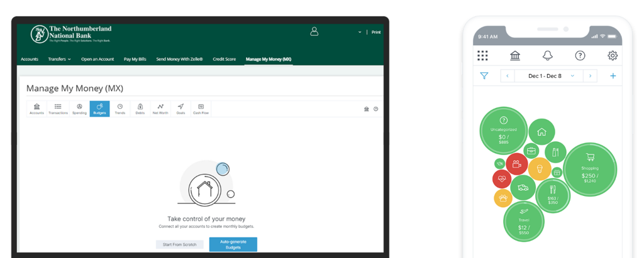644x258 pixels.
Task: Tap the small graduation cap bubble
Action: coord(500,164)
